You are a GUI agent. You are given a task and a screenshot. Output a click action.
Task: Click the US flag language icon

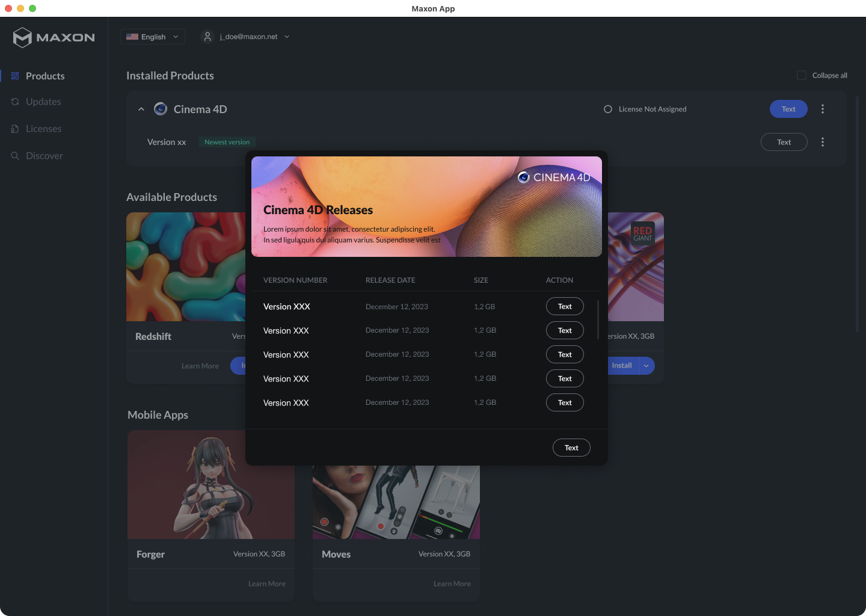(x=132, y=37)
